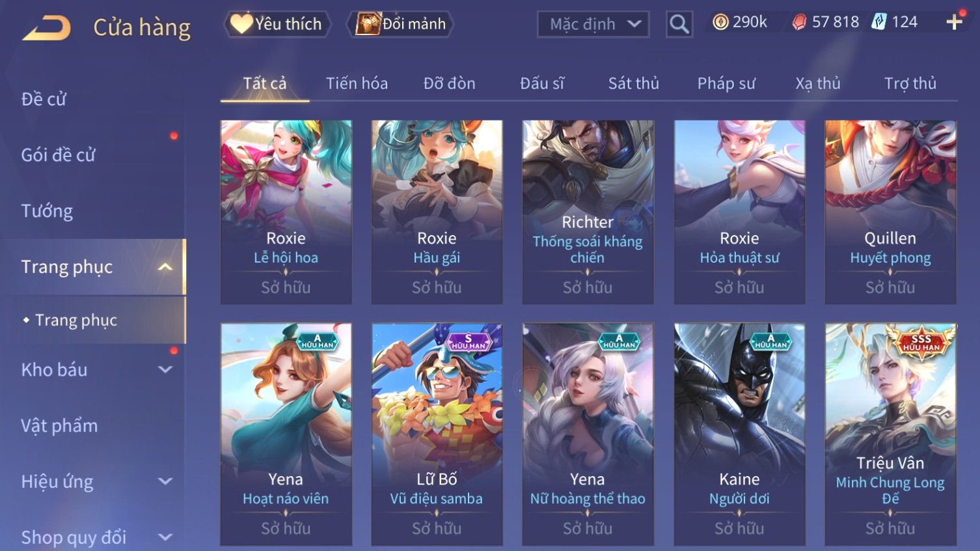
Task: Click SSS Hữu Hạn badge on Triệu Vân
Action: click(x=921, y=341)
